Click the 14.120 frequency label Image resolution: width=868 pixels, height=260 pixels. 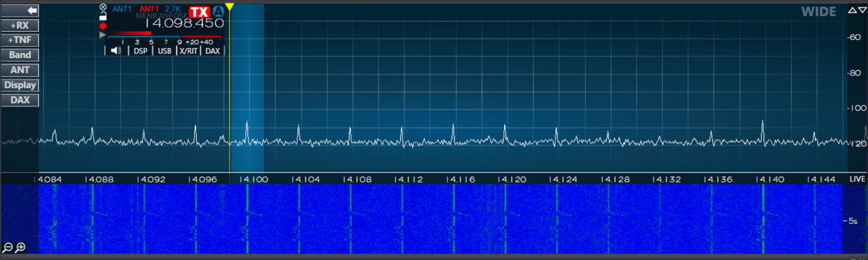click(512, 179)
